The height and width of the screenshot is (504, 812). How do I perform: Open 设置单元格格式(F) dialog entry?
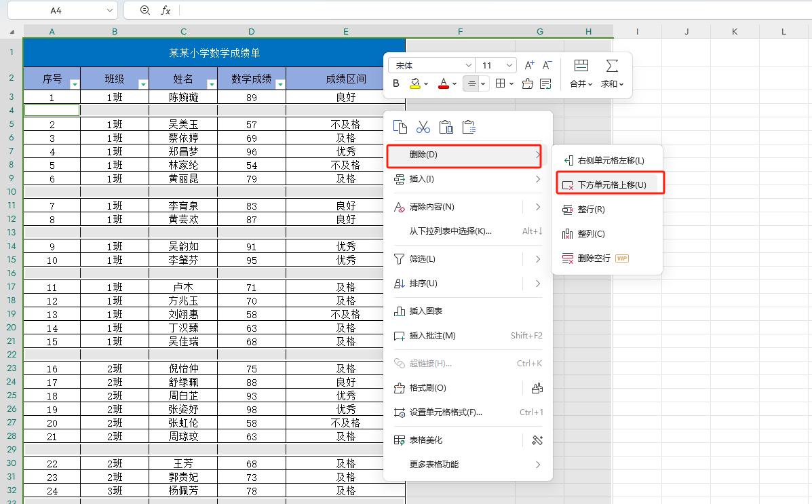coord(467,412)
